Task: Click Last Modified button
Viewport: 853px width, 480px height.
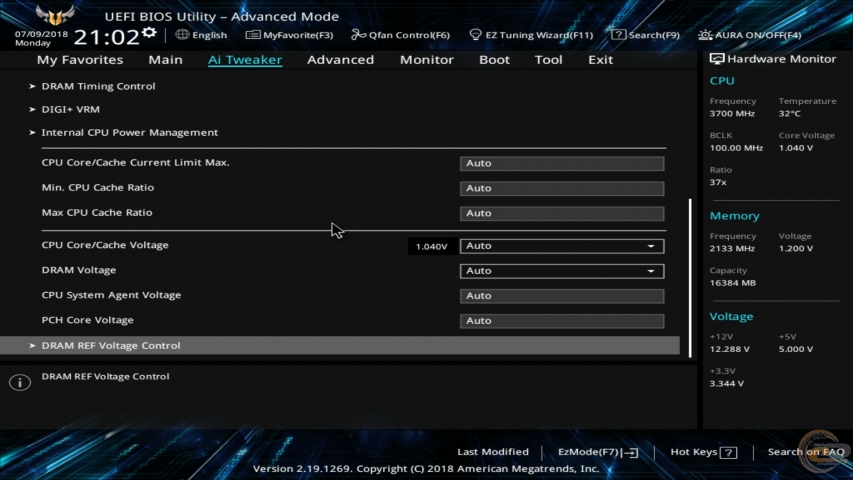Action: point(493,452)
